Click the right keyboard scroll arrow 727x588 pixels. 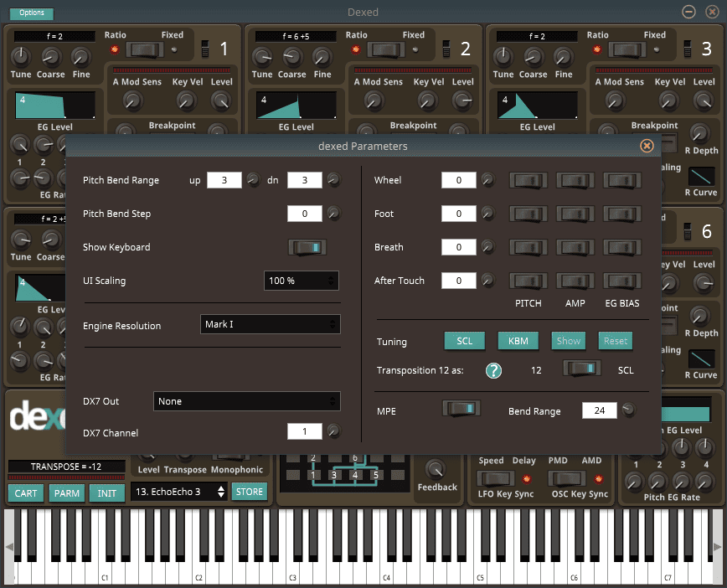717,547
